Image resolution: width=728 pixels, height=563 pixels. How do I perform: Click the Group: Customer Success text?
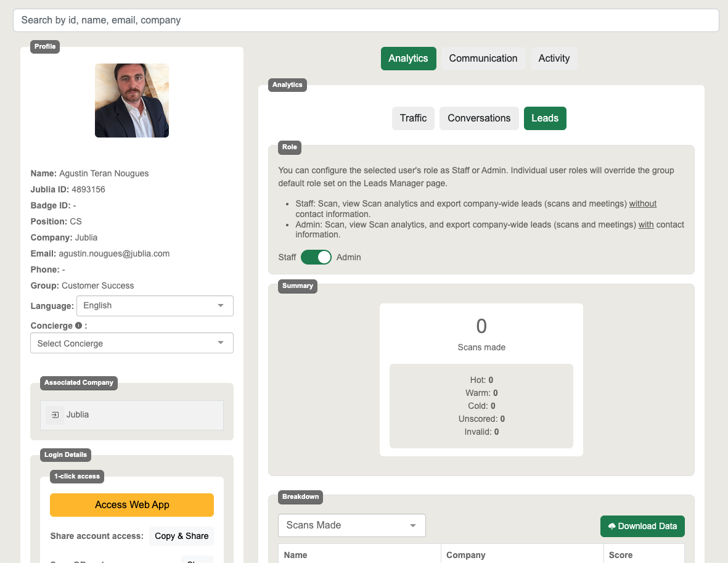coord(82,286)
